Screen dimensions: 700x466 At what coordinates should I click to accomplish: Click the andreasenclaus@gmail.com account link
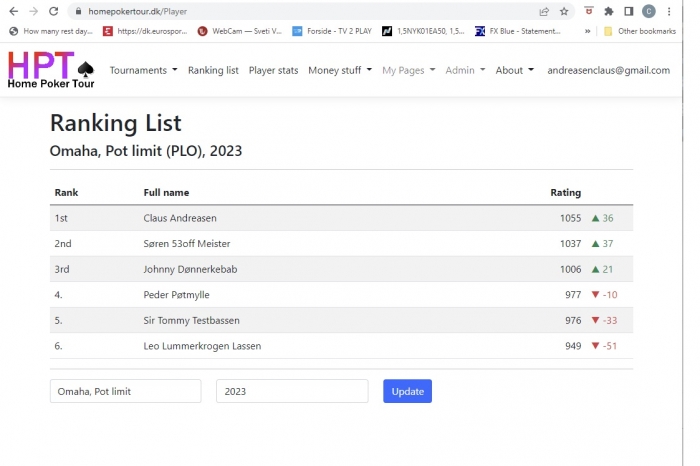tap(608, 70)
